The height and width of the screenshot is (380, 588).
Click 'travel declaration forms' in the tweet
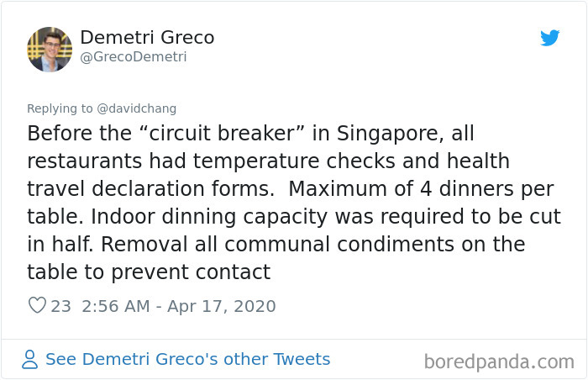[x=150, y=189]
